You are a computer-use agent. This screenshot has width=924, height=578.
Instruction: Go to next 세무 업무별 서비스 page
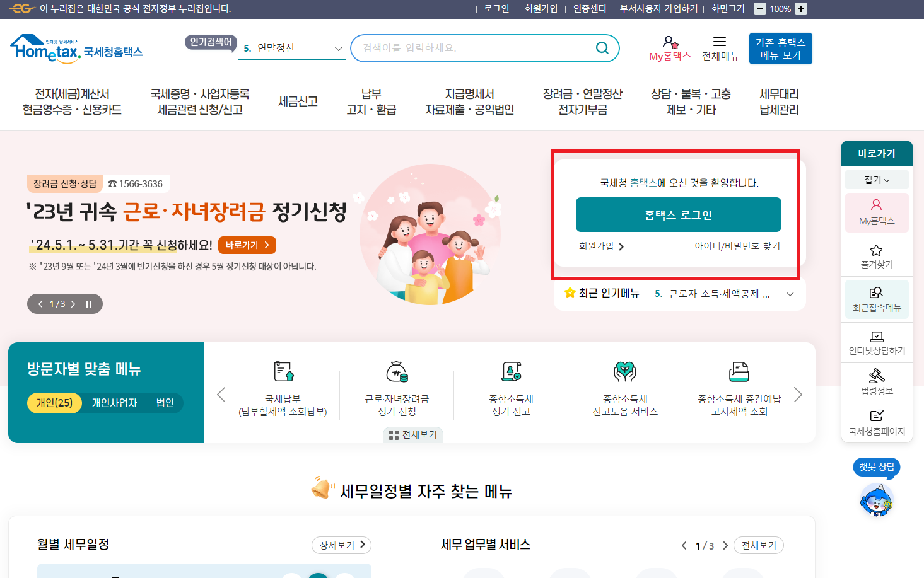coord(725,545)
